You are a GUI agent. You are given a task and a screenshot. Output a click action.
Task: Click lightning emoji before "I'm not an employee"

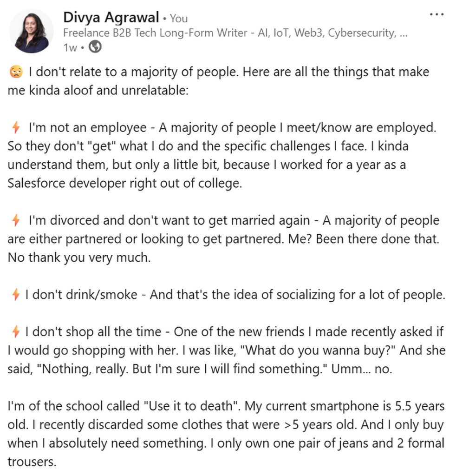coord(15,127)
